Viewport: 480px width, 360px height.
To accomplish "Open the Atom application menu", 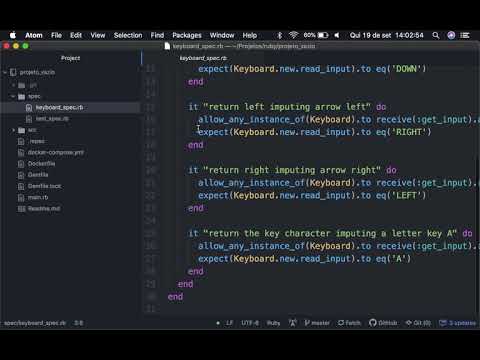I will point(34,35).
